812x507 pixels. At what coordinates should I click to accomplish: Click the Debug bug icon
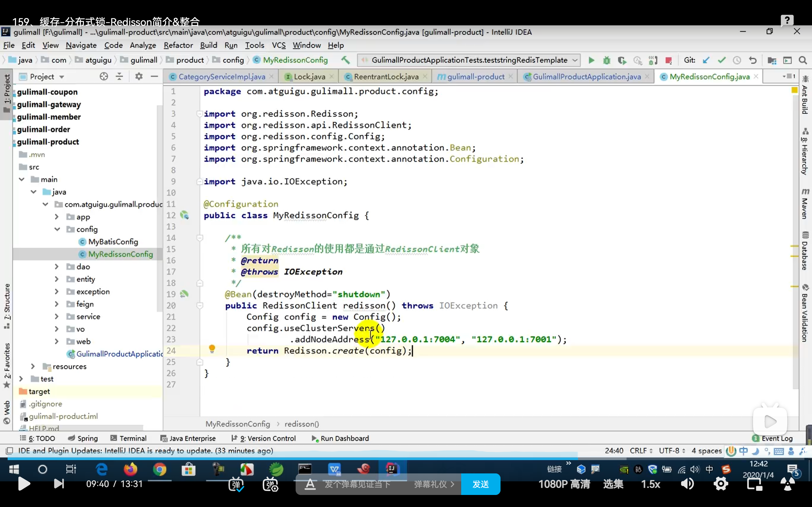click(x=606, y=60)
